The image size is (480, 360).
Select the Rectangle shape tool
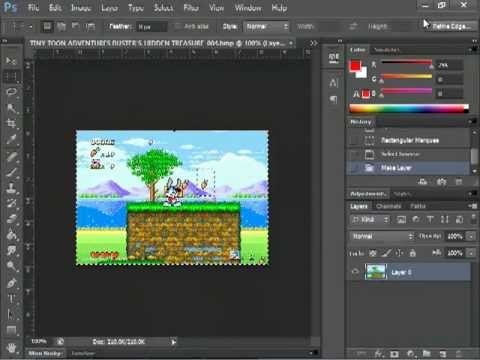tap(11, 330)
